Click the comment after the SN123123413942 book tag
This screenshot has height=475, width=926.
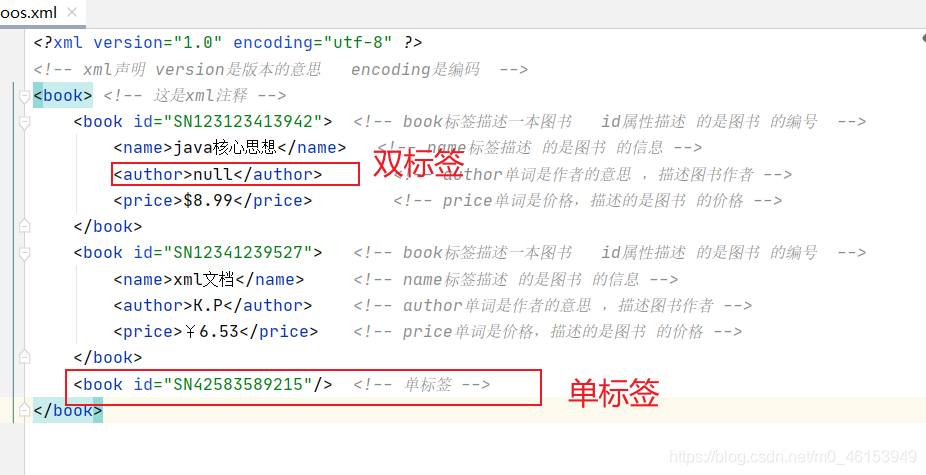click(610, 122)
